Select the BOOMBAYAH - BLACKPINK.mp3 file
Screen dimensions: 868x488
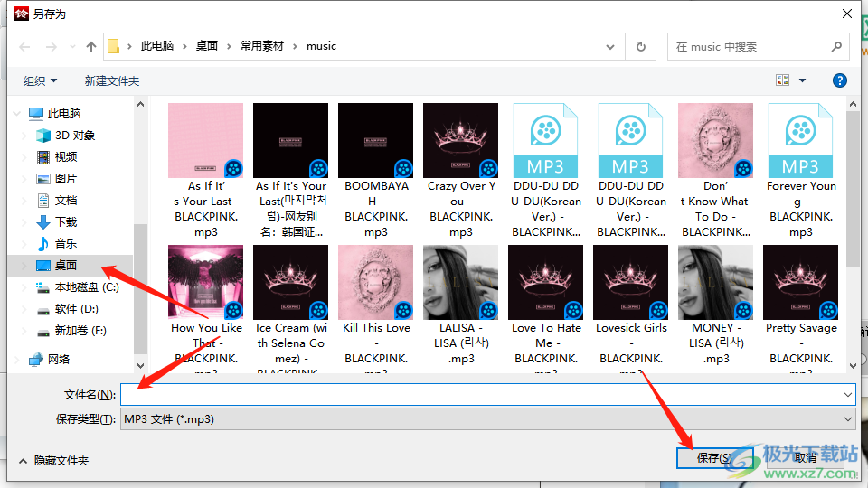click(x=376, y=171)
